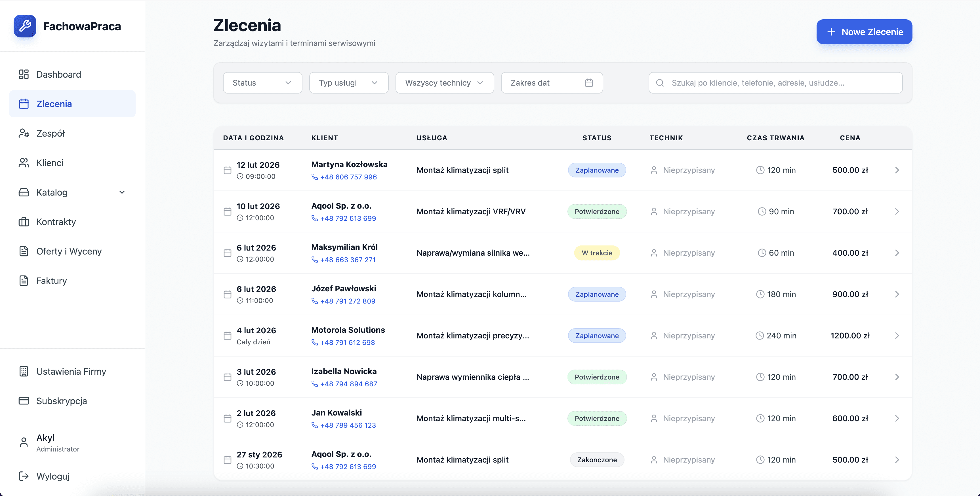This screenshot has width=980, height=496.
Task: Expand the Katalog menu chevron
Action: (122, 192)
